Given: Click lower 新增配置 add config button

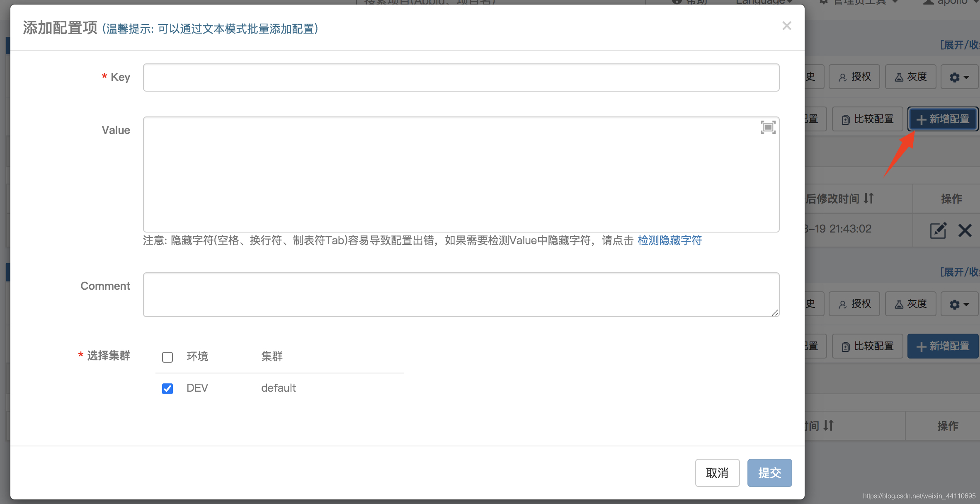Looking at the screenshot, I should pyautogui.click(x=943, y=346).
